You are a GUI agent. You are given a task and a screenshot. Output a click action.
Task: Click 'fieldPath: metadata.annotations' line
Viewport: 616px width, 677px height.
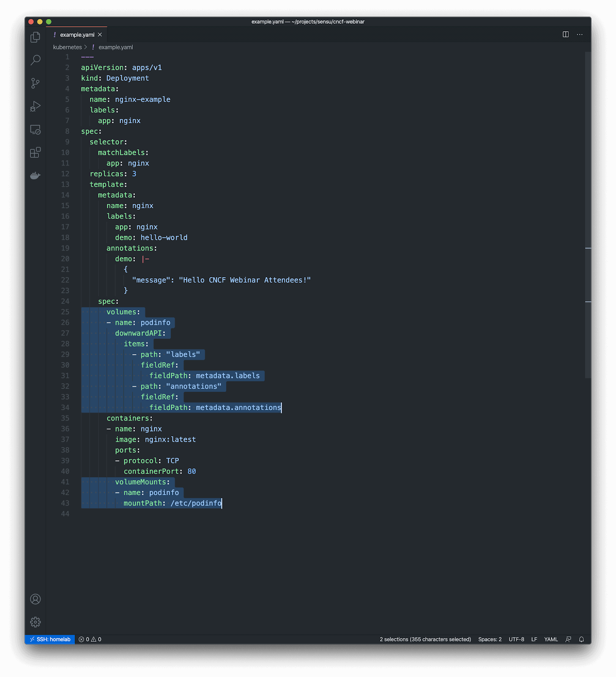click(215, 407)
